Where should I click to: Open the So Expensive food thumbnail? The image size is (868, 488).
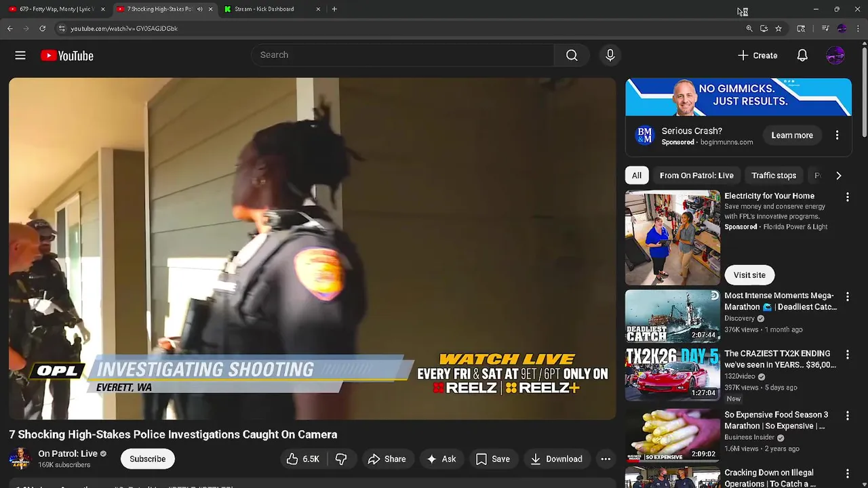click(673, 434)
